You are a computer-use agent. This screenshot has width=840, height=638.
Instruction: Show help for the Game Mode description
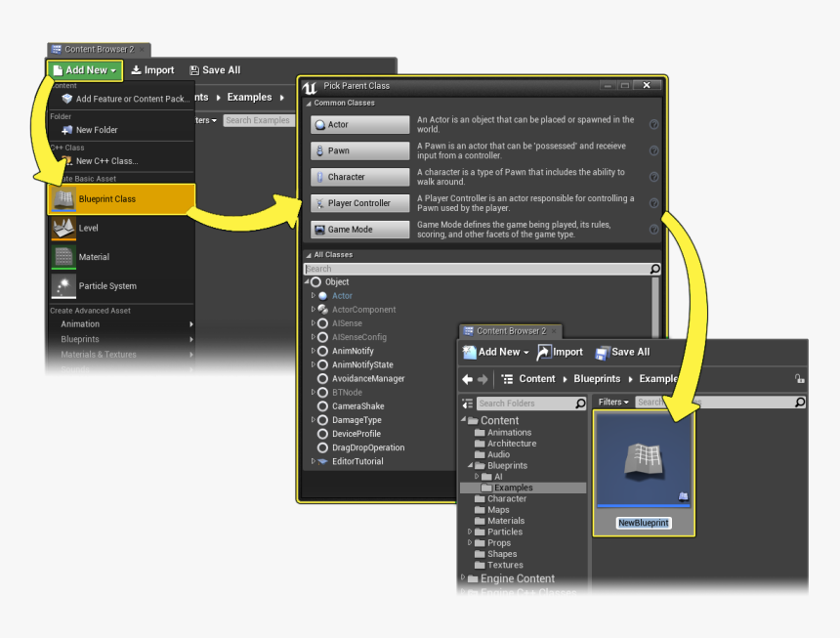653,230
